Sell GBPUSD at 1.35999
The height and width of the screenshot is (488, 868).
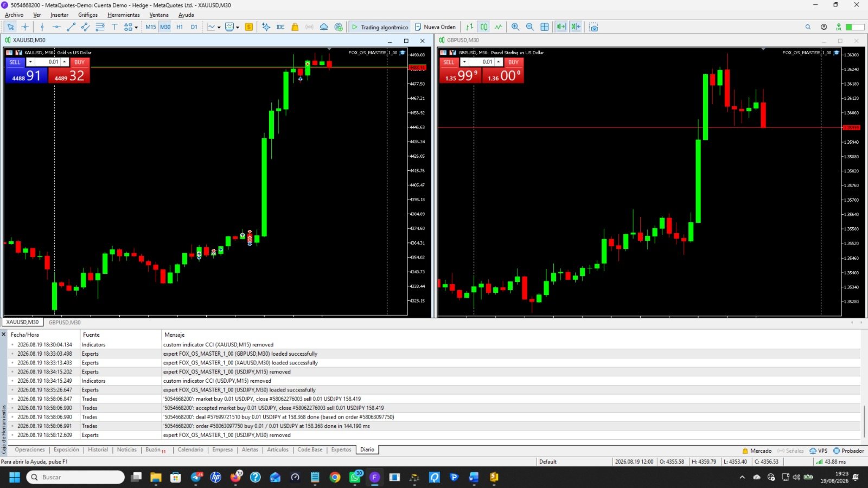click(x=460, y=75)
